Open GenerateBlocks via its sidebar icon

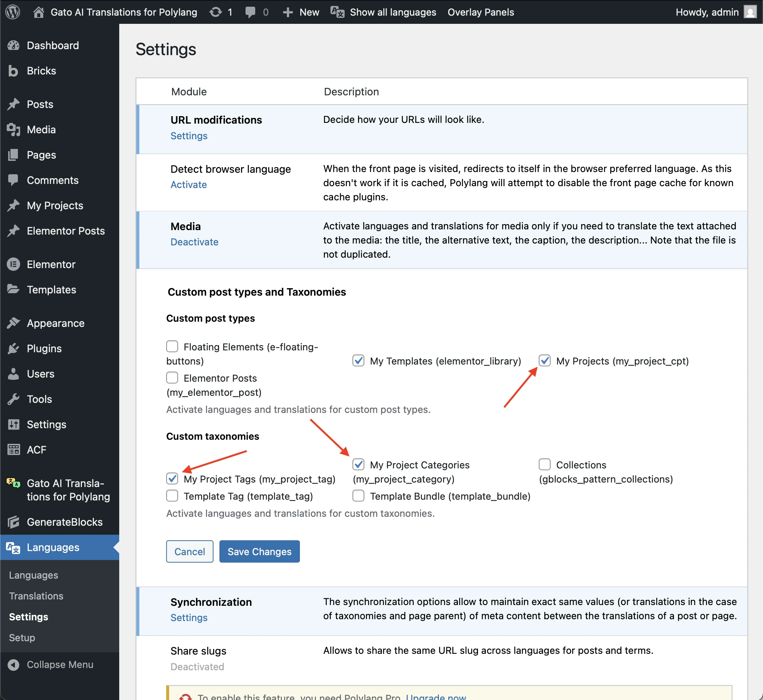(x=13, y=522)
